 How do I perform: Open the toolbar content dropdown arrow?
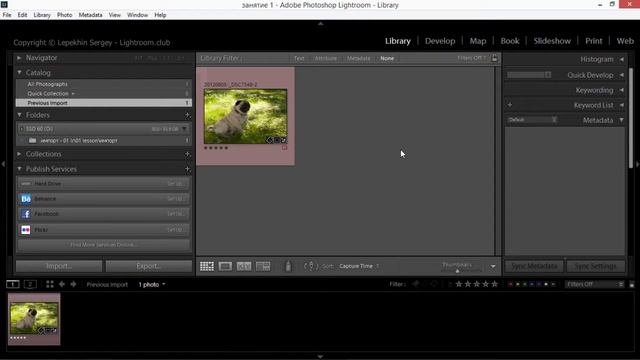pos(493,267)
